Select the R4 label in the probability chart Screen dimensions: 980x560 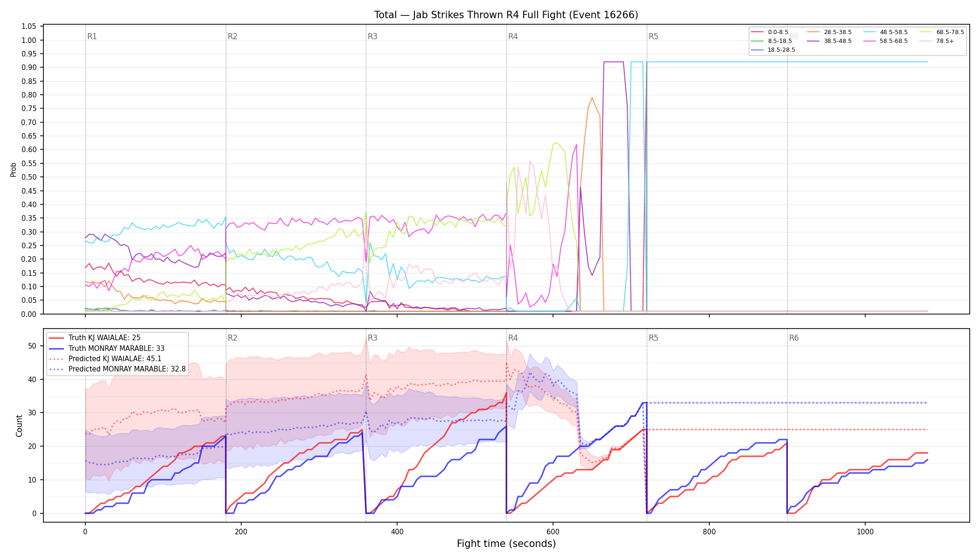(513, 36)
